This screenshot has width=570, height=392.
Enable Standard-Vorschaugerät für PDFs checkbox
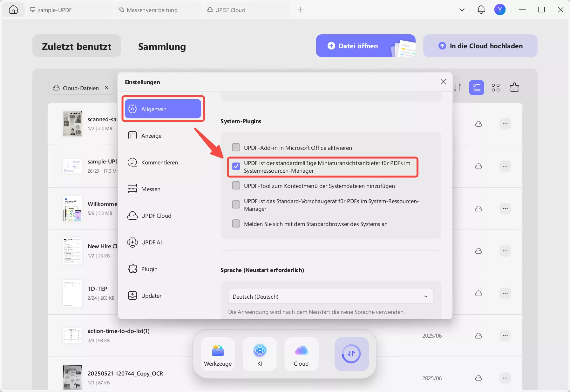pos(236,204)
